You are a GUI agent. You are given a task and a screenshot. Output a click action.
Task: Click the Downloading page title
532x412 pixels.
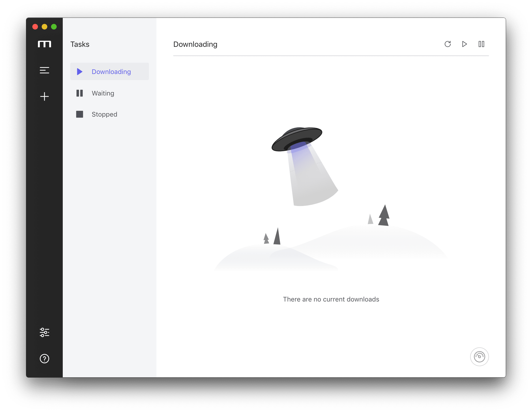pos(195,44)
